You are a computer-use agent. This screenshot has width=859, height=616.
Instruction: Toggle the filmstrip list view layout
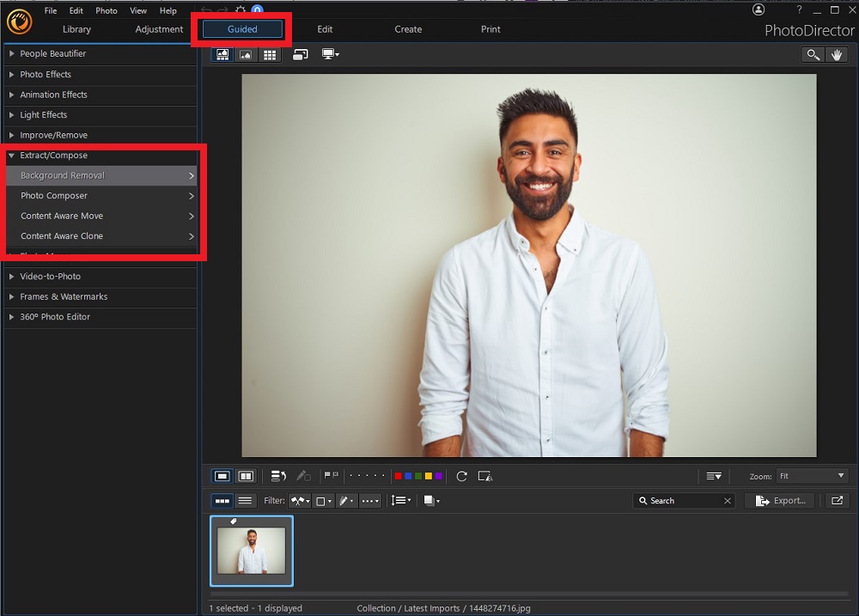(x=244, y=501)
